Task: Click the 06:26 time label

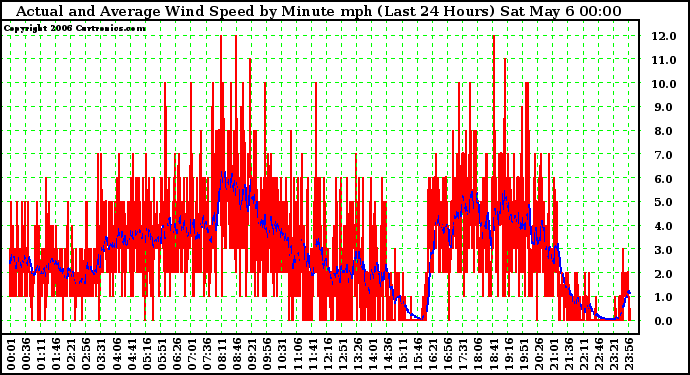Action: pos(177,354)
